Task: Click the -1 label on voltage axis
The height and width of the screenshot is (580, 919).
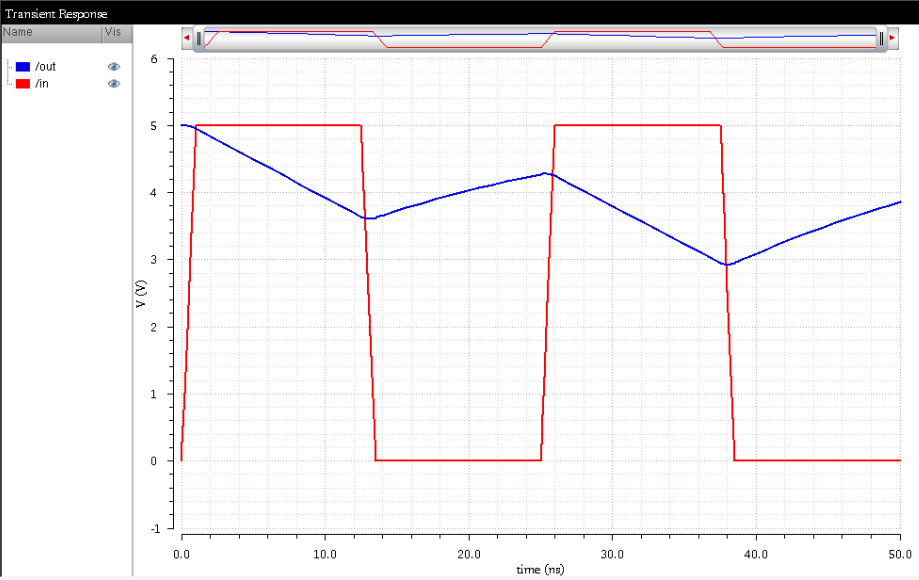Action: tap(155, 528)
